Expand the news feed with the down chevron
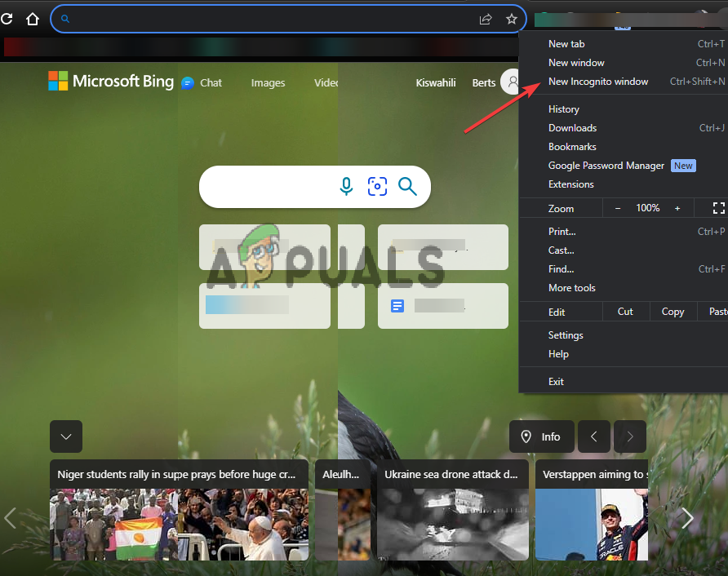Screen dimensions: 728x576 (x=65, y=436)
